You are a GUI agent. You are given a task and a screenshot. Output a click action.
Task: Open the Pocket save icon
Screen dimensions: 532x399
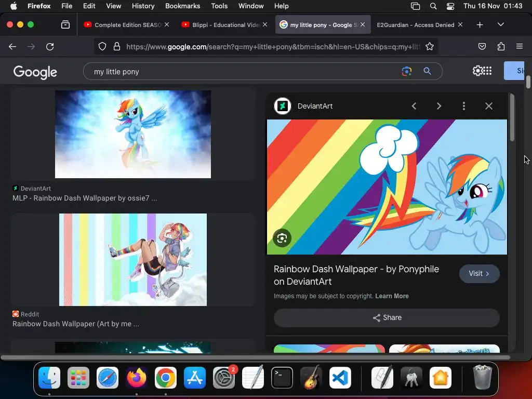[x=482, y=46]
